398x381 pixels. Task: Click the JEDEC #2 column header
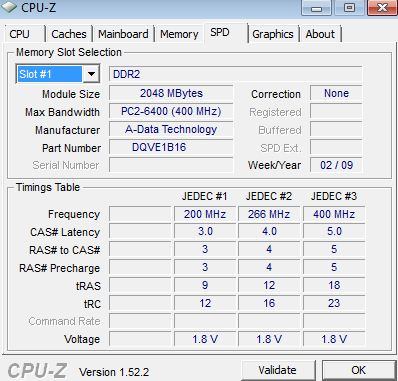click(x=269, y=196)
